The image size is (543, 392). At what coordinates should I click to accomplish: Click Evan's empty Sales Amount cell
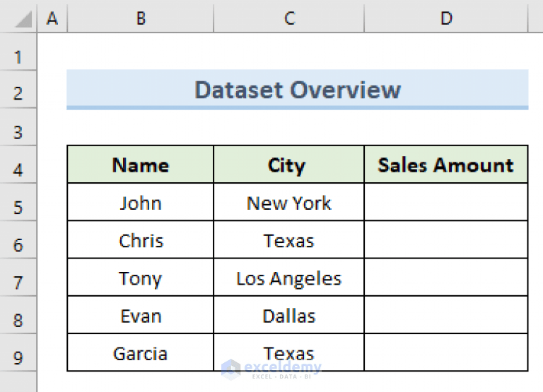point(446,315)
